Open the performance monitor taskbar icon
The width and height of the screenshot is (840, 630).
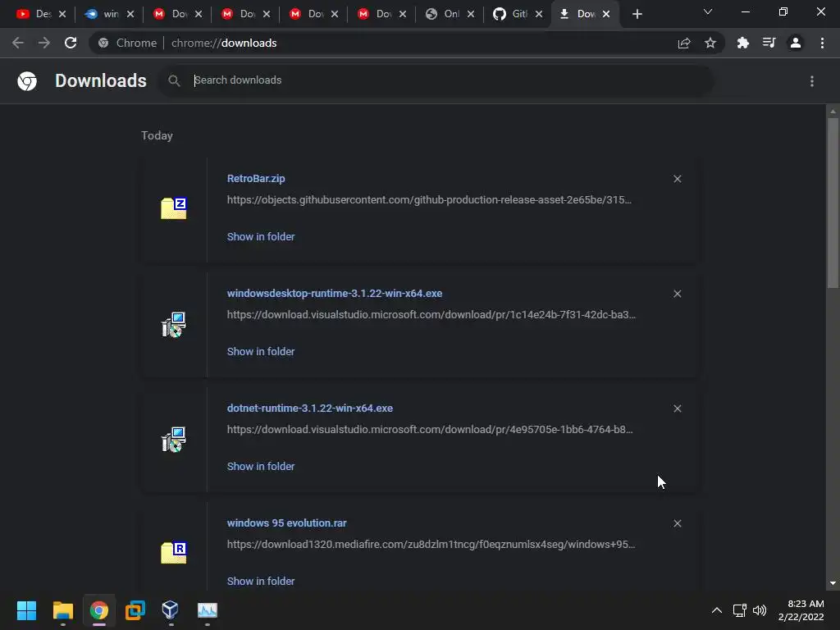pyautogui.click(x=208, y=610)
